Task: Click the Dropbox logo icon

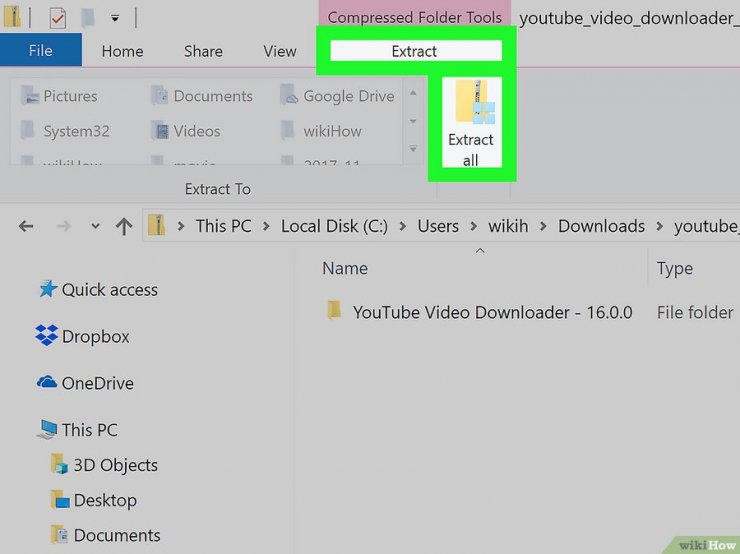Action: [46, 335]
